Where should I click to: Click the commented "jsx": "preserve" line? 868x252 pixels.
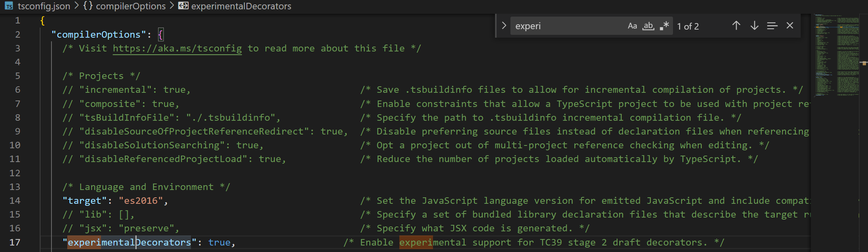pos(121,228)
